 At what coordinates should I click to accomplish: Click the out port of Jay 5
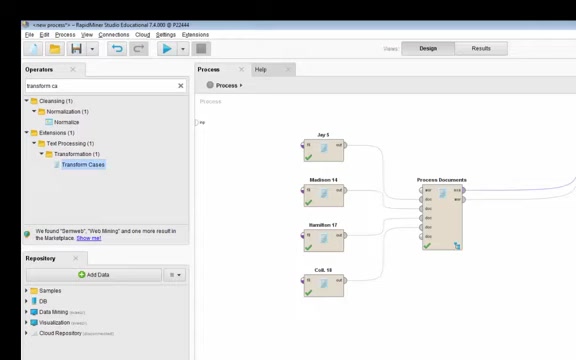tap(345, 145)
